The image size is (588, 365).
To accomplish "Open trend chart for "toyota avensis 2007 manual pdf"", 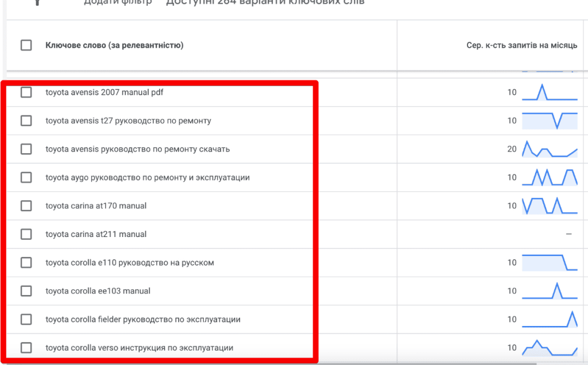I will (x=549, y=92).
